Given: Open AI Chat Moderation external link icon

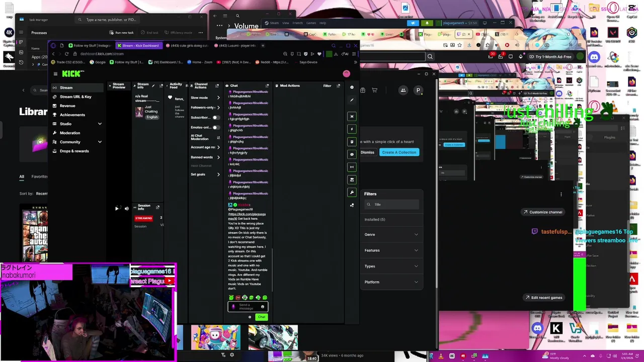Looking at the screenshot, I should (218, 137).
